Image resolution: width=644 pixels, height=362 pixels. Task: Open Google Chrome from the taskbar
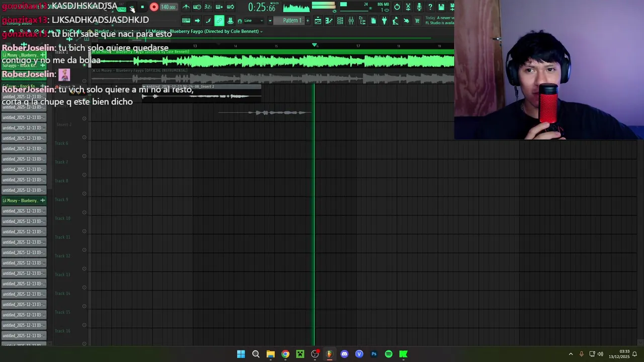(x=285, y=354)
